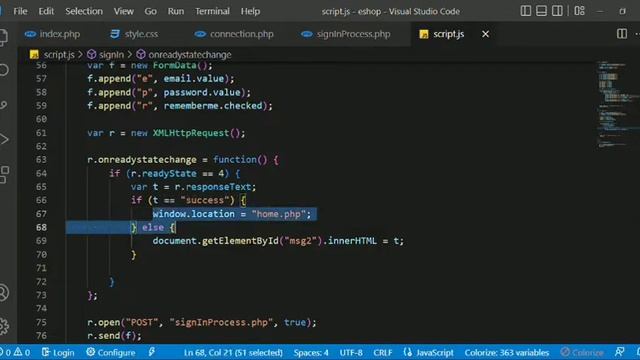
Task: Open Run and Debug in activity bar
Action: click(3, 140)
